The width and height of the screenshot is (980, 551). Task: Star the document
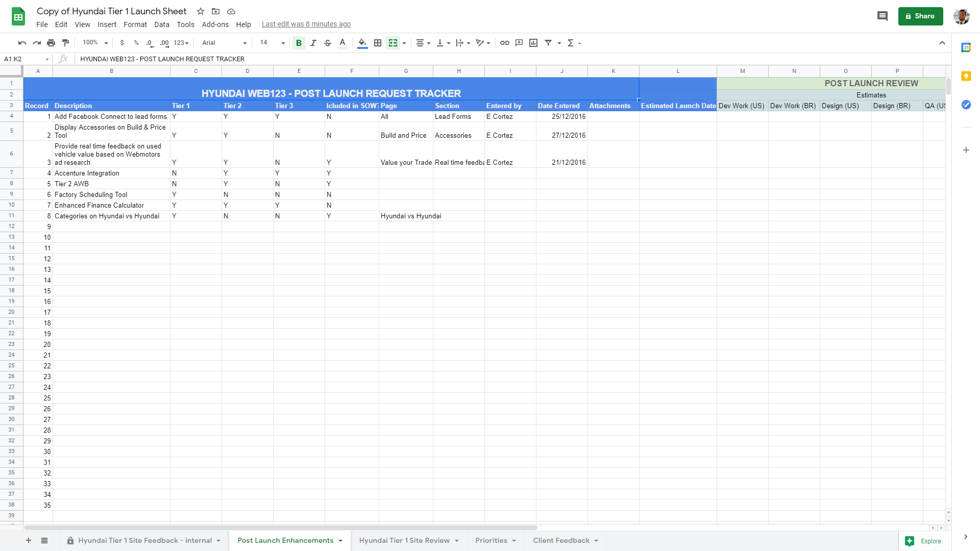point(201,11)
